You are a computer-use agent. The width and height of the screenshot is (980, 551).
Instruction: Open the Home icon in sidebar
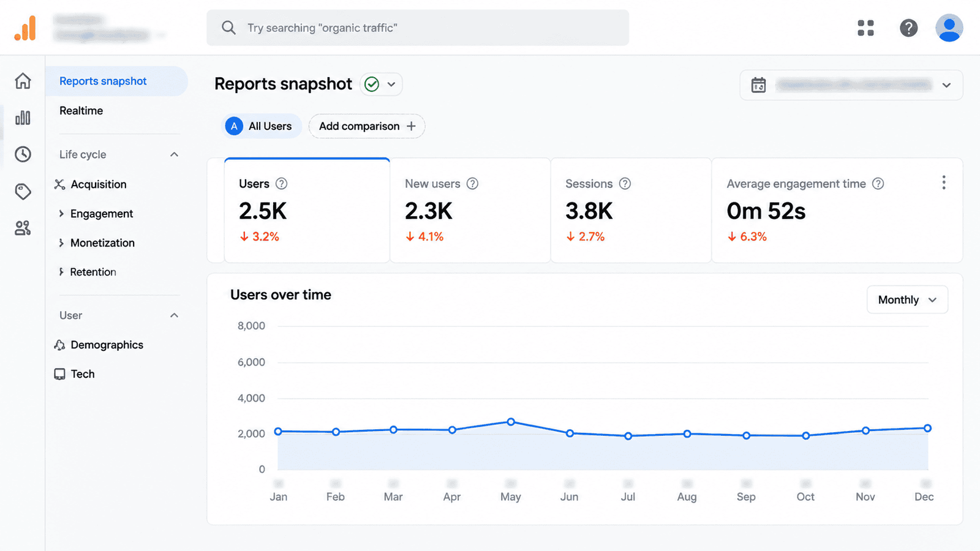point(23,81)
